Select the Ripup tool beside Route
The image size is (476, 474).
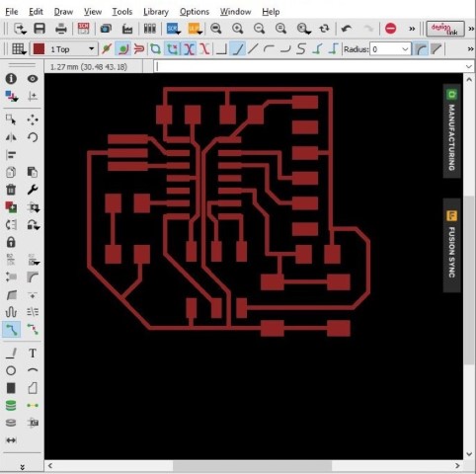[x=33, y=329]
